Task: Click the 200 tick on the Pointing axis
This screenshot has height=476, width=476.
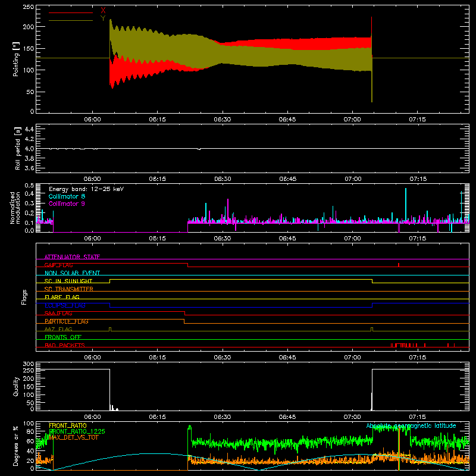Action: tap(28, 27)
